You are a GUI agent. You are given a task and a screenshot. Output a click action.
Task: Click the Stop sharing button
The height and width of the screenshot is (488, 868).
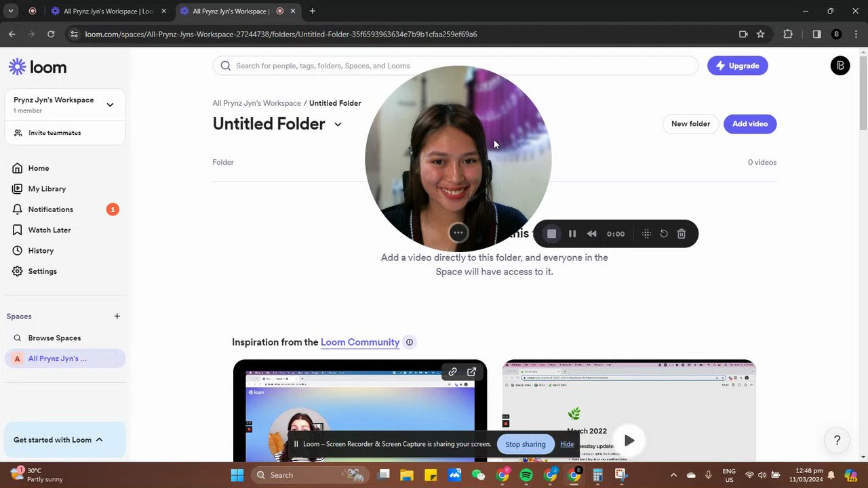coord(525,444)
